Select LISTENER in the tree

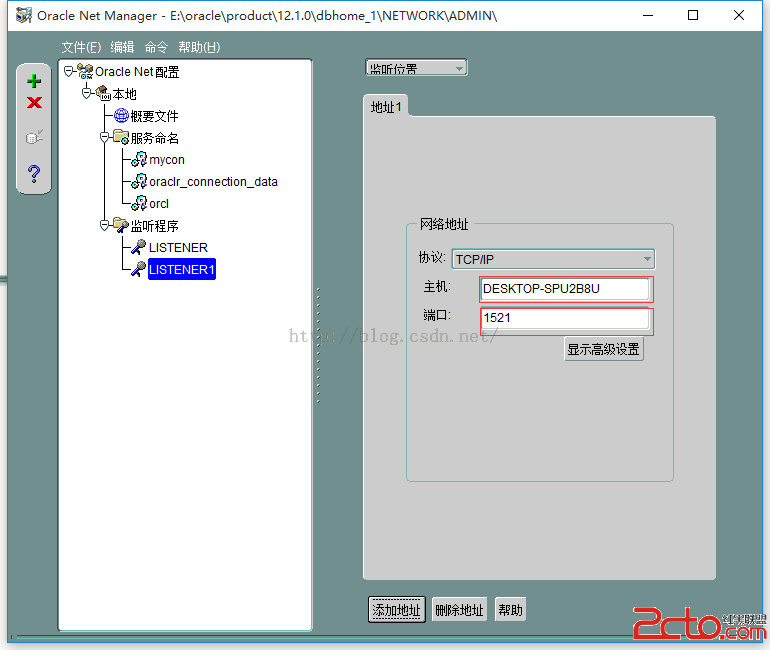178,247
